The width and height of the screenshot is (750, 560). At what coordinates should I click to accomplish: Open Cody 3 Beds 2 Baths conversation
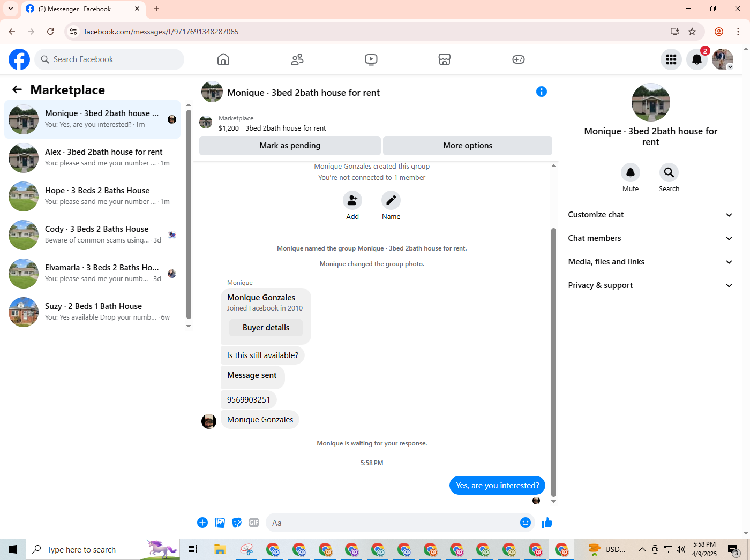pos(92,235)
